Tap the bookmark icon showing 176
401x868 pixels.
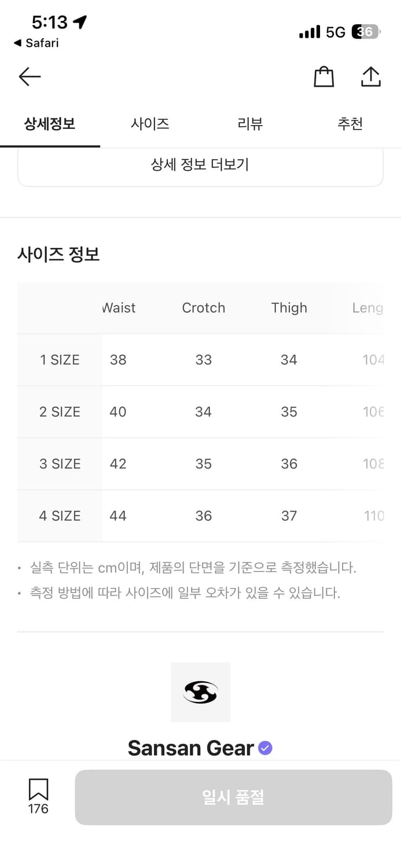tap(37, 796)
